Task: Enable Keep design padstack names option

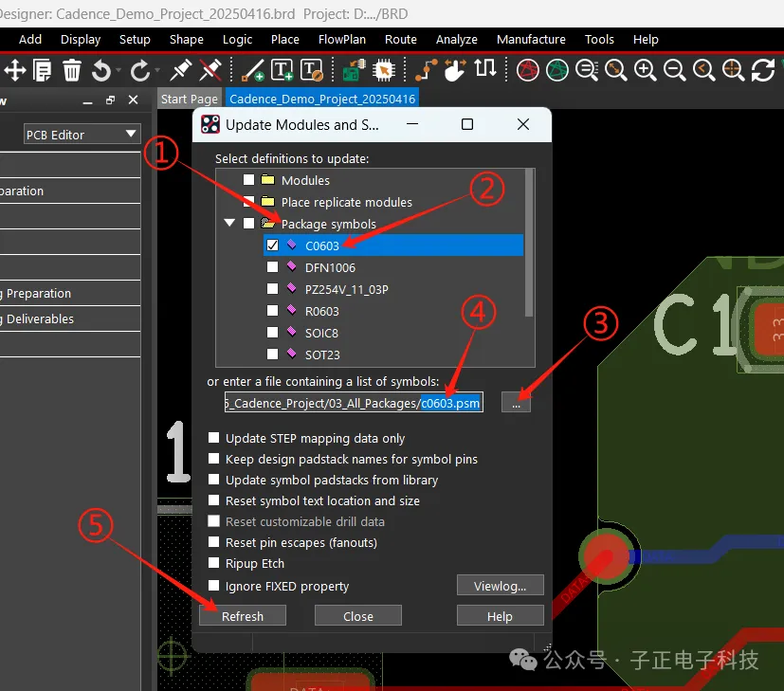Action: coord(213,459)
